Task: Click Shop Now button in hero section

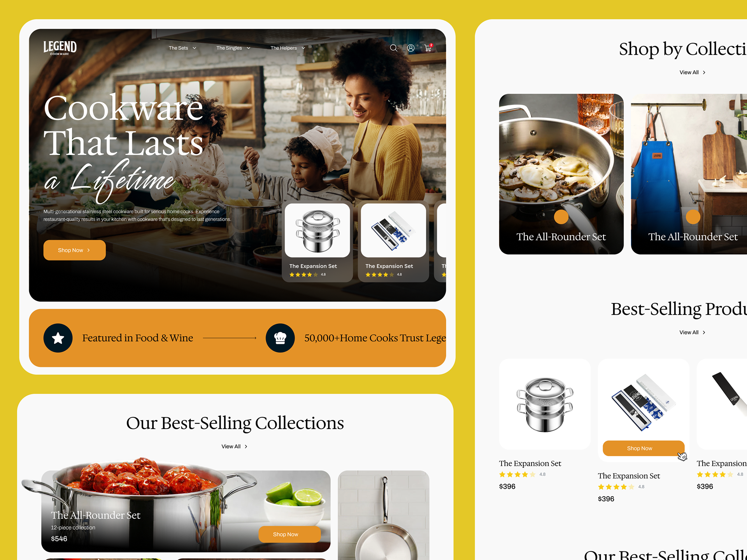Action: (74, 250)
